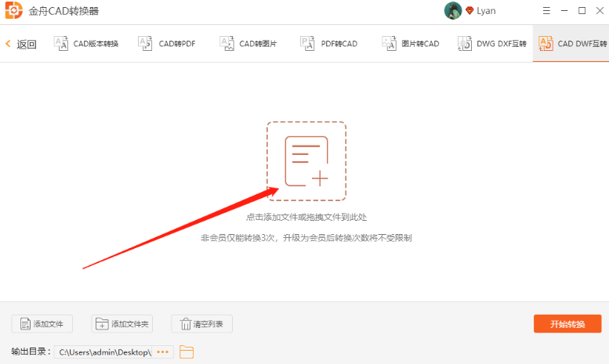This screenshot has height=364, width=609.
Task: Minimize the converter window
Action: pos(564,11)
